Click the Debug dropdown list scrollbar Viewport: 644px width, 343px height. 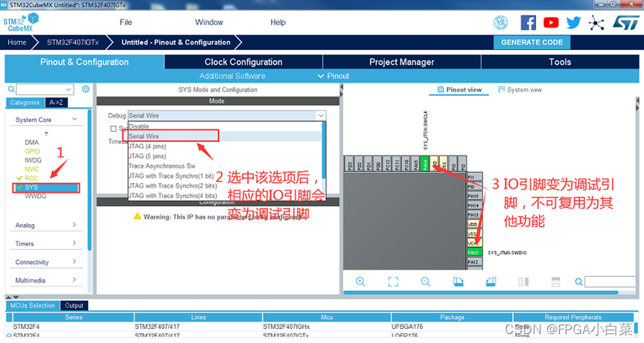324,150
